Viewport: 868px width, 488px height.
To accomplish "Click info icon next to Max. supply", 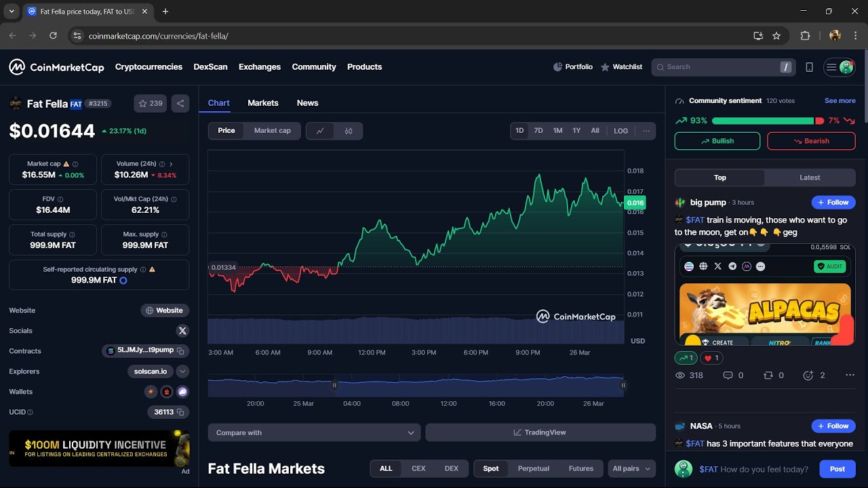I will (x=165, y=235).
